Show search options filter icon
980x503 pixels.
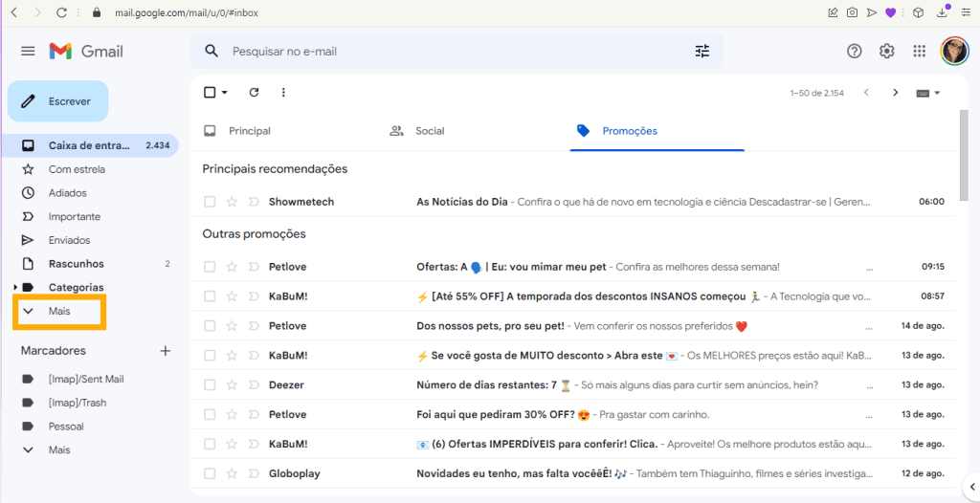[702, 52]
